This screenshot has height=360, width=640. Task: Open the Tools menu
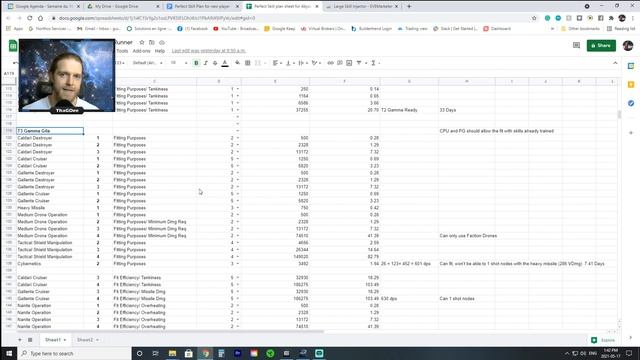point(122,51)
